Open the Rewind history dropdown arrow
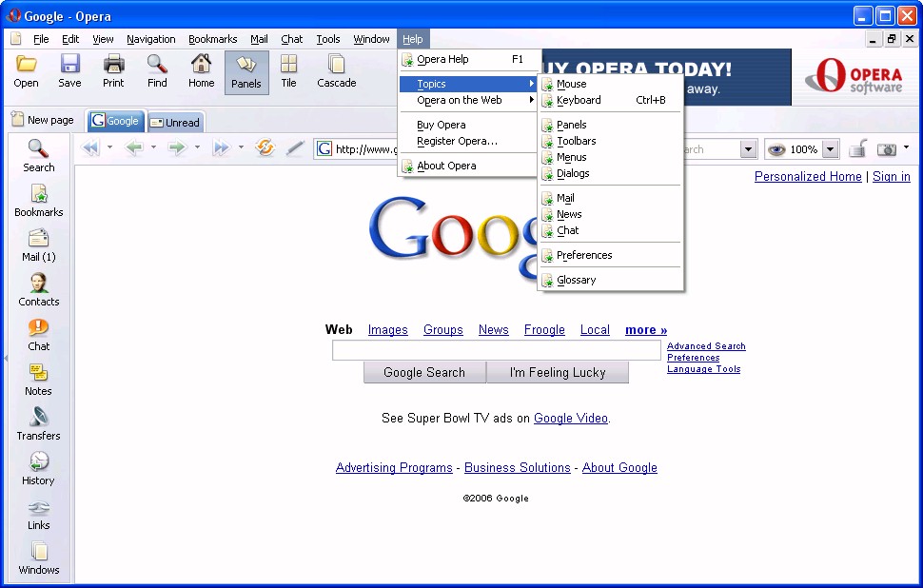 (109, 147)
